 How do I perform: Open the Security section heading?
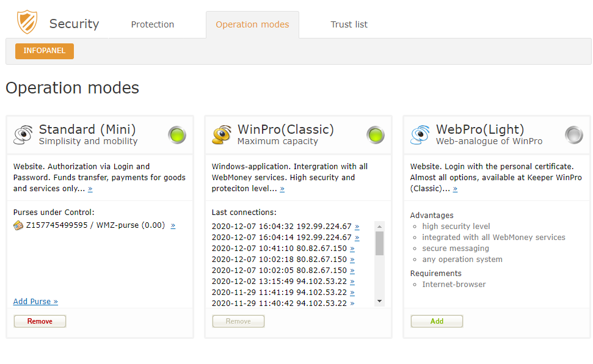74,24
